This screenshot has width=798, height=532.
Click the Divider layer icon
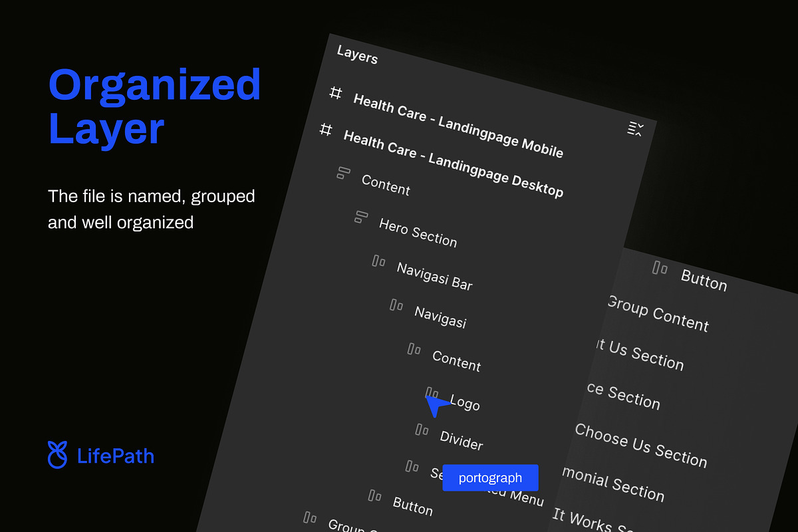tap(422, 430)
